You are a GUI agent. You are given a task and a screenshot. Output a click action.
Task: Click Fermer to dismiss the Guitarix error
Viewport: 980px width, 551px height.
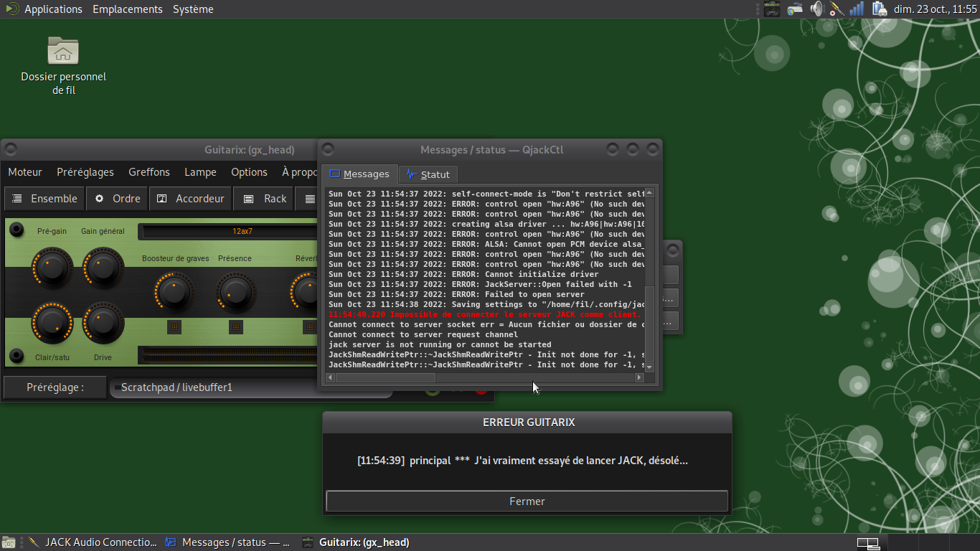(527, 501)
